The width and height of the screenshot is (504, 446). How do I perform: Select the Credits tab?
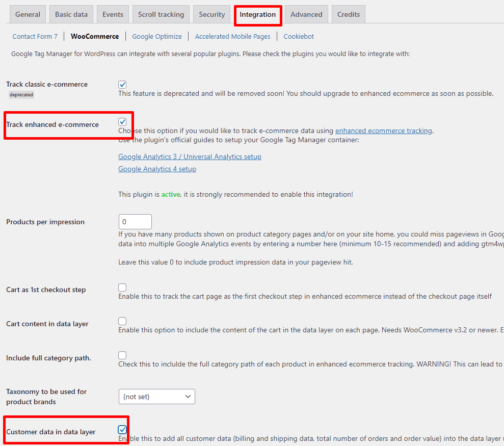(348, 14)
